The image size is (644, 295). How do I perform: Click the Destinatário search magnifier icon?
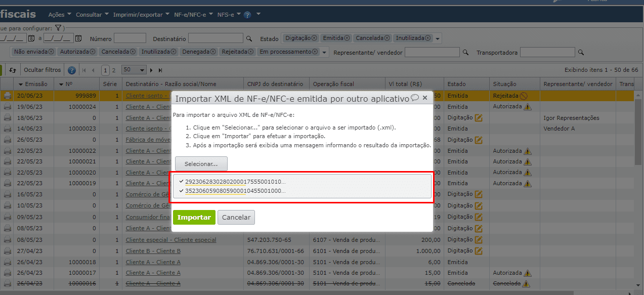(248, 38)
